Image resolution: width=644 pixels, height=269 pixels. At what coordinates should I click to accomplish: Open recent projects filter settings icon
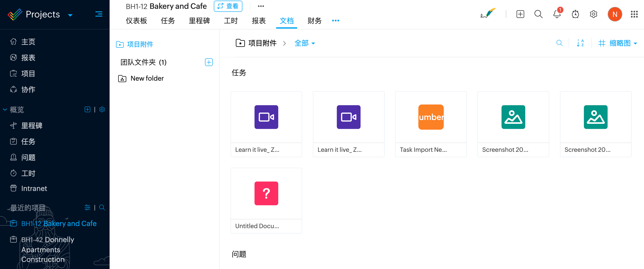click(x=87, y=208)
